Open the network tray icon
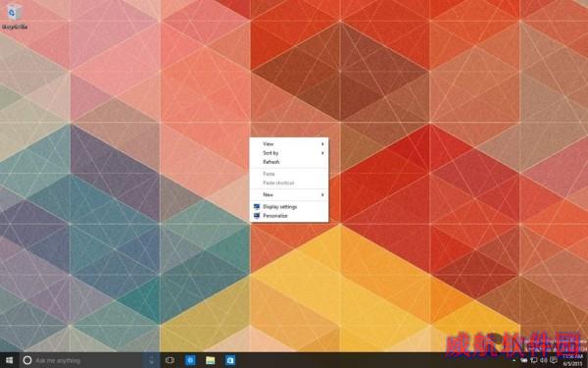The height and width of the screenshot is (368, 588). point(534,360)
